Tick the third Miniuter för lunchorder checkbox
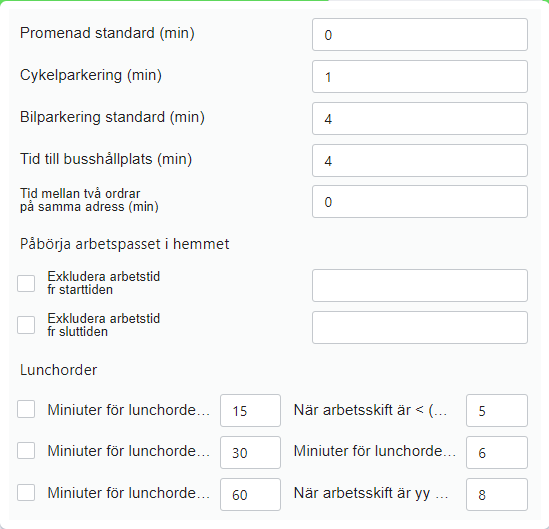549x529 pixels. pyautogui.click(x=26, y=492)
